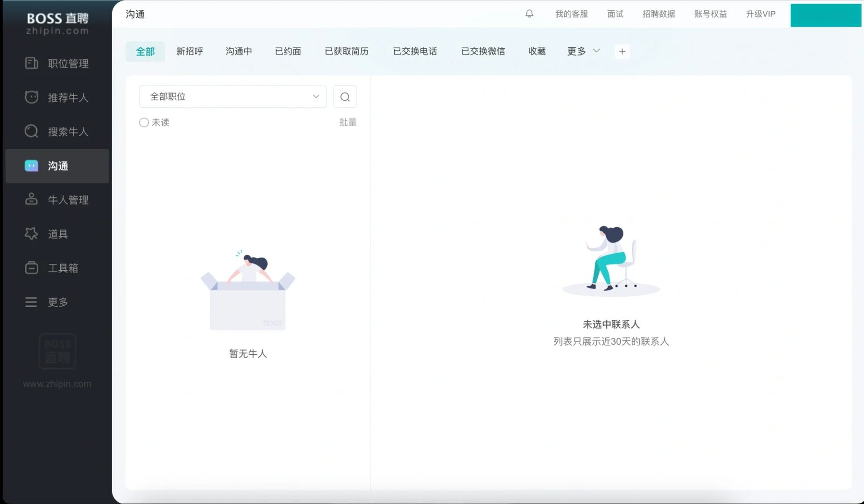Click 面试 in the top bar

coord(615,14)
